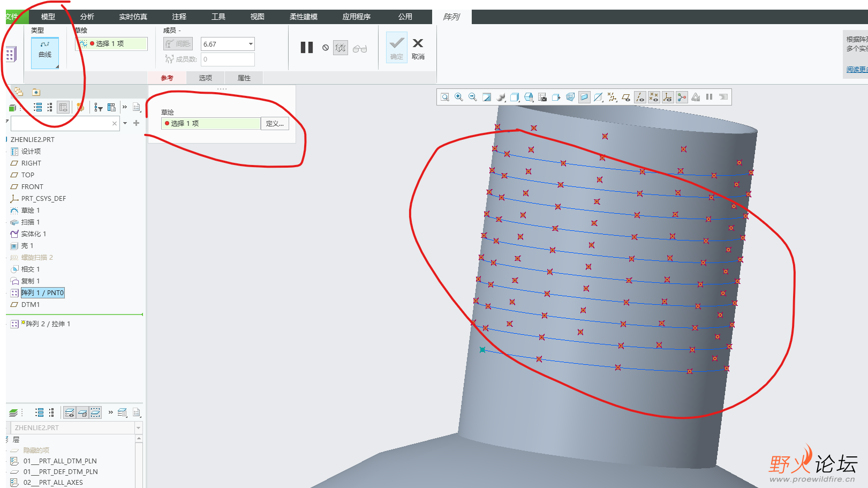
Task: Open the pattern type grid icon
Action: click(11, 54)
